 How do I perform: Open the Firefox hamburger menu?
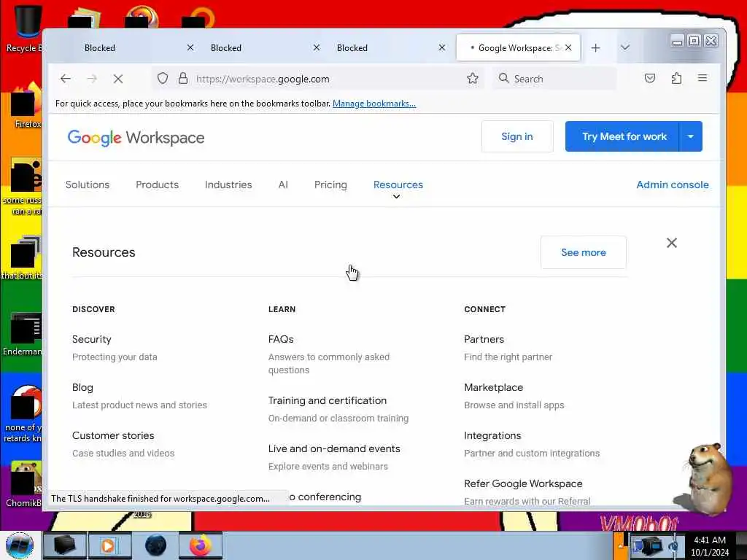coord(703,78)
